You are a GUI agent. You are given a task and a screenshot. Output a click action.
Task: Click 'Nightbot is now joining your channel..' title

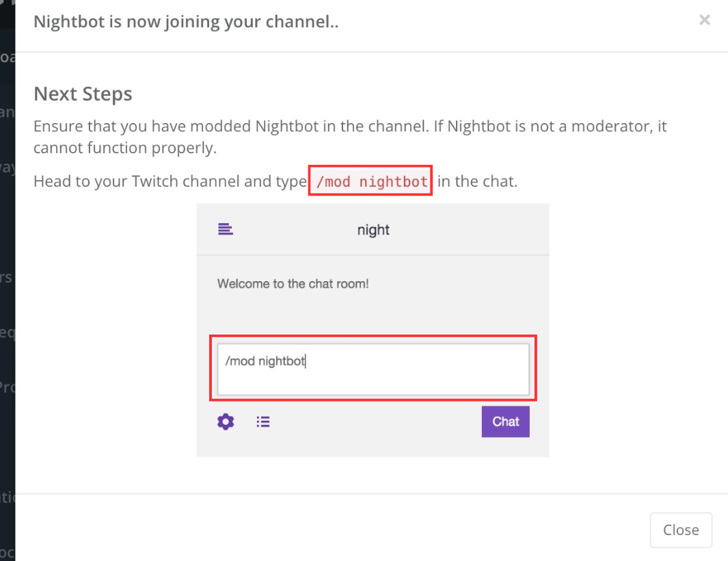(x=186, y=22)
